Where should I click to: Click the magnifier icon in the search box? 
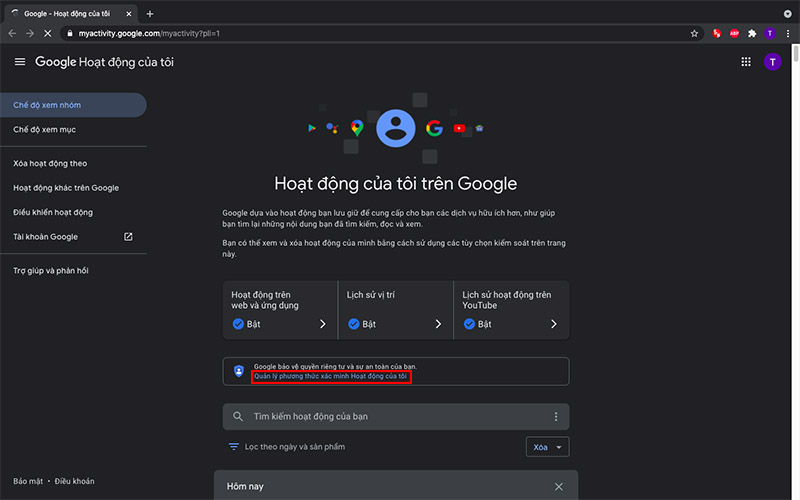pyautogui.click(x=238, y=416)
